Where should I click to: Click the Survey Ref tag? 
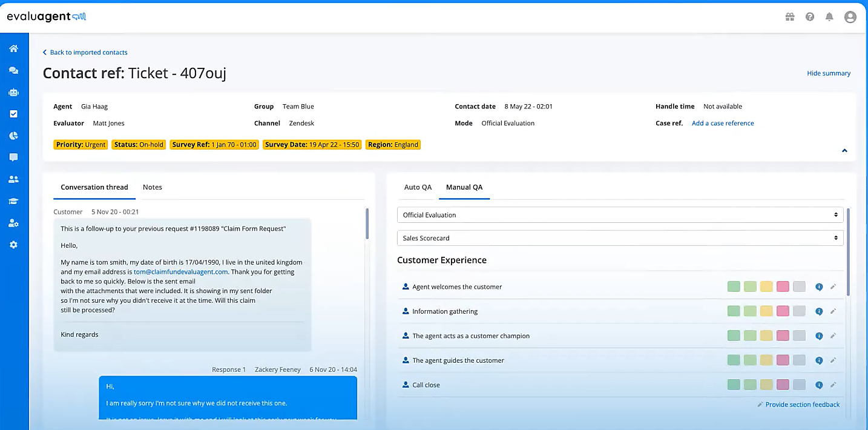tap(214, 145)
